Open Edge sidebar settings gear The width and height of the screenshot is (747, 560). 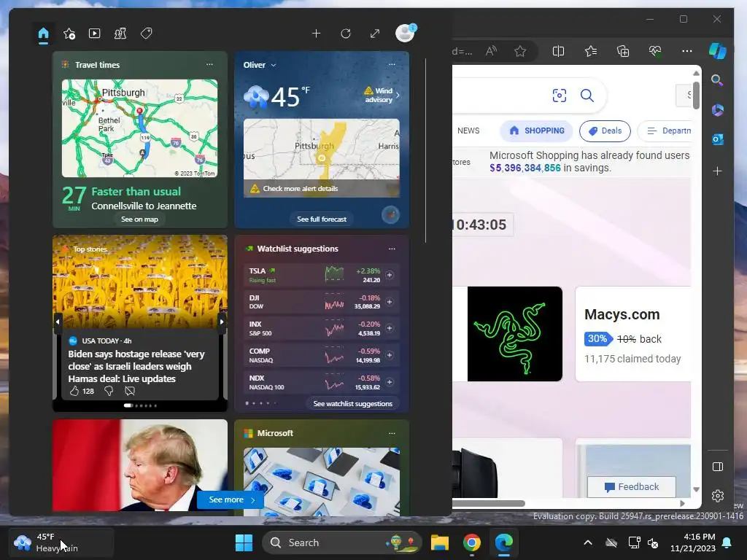[x=718, y=496]
